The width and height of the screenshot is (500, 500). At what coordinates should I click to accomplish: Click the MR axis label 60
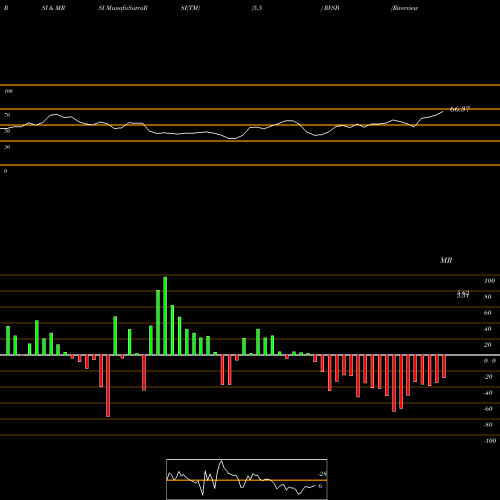click(488, 313)
